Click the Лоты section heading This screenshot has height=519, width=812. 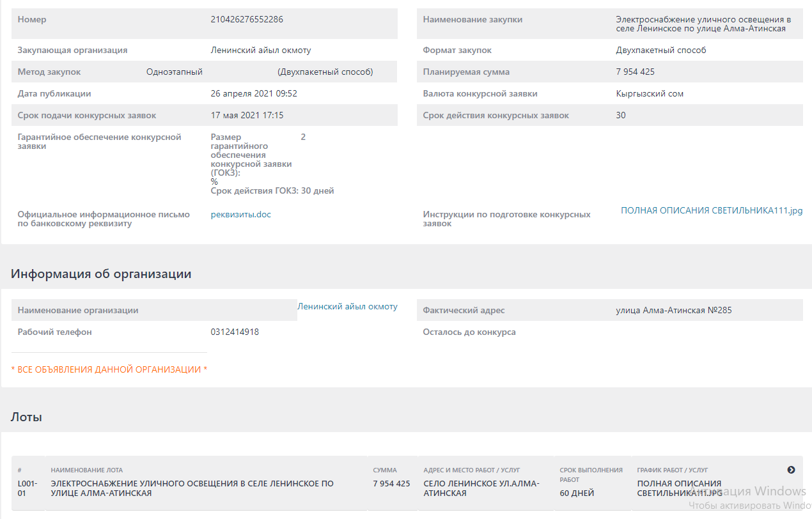pos(26,417)
